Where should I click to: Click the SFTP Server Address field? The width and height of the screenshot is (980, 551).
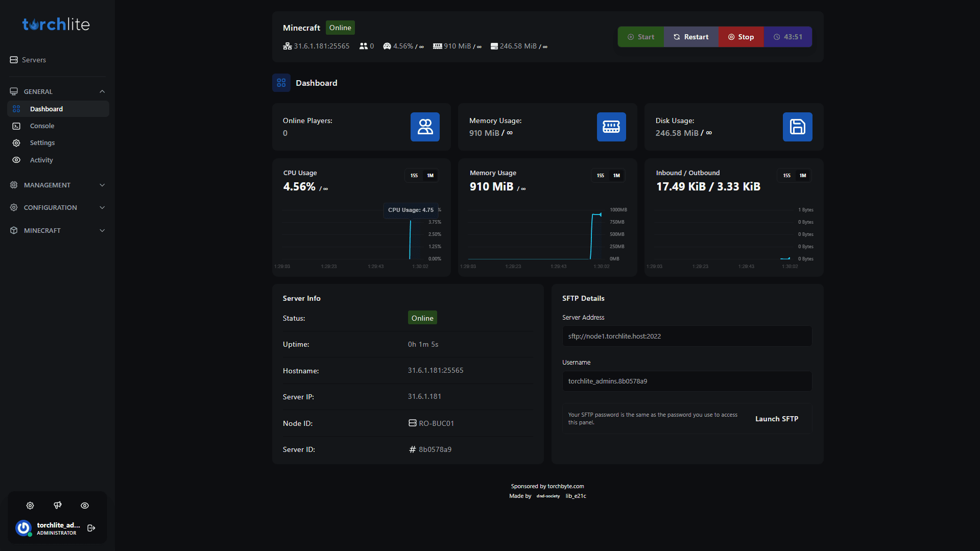tap(687, 336)
